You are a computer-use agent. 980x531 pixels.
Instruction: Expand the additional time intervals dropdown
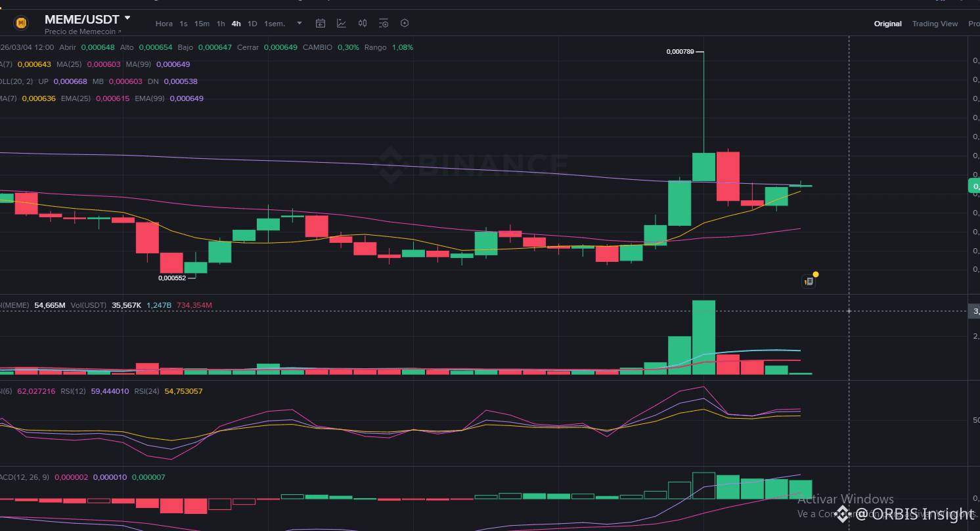pos(300,23)
